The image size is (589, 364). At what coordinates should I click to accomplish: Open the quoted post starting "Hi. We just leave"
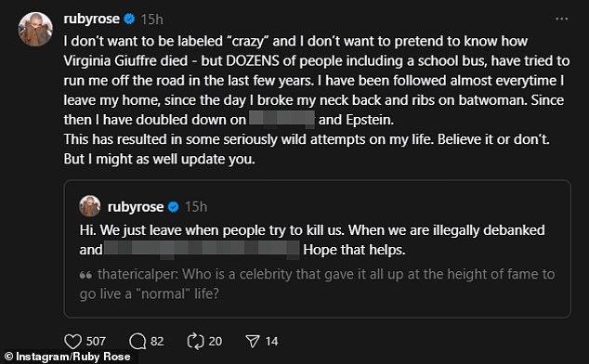(x=318, y=249)
